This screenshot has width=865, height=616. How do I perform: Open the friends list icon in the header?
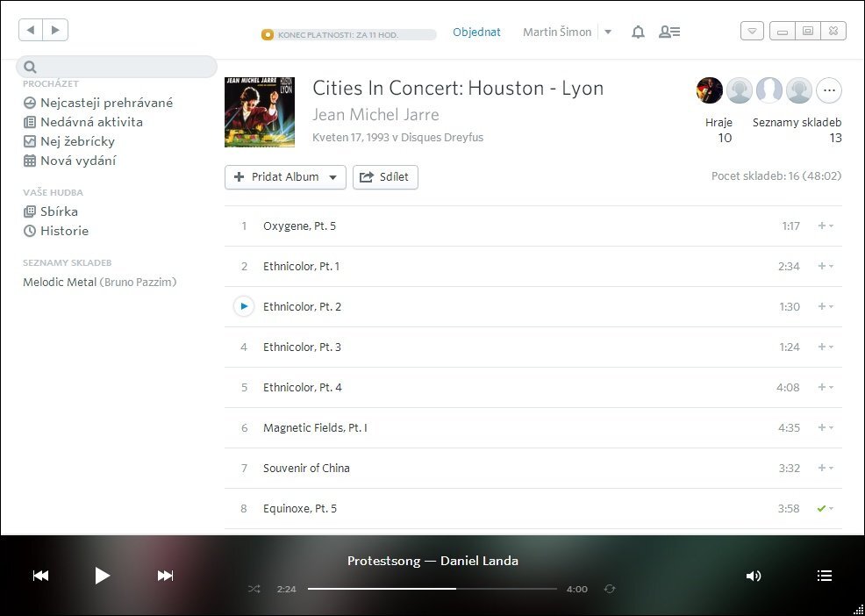(669, 32)
